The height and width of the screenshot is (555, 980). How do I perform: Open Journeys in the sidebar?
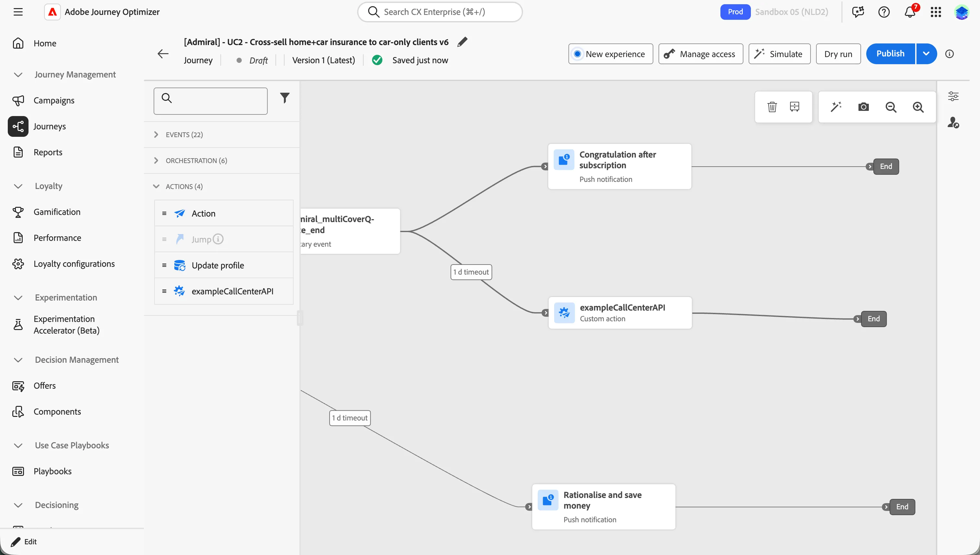point(50,126)
